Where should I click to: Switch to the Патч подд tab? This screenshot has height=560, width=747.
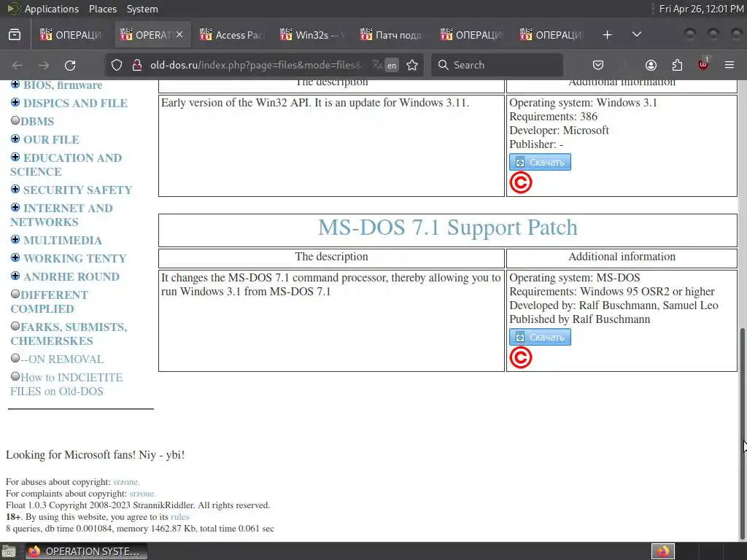(x=392, y=35)
